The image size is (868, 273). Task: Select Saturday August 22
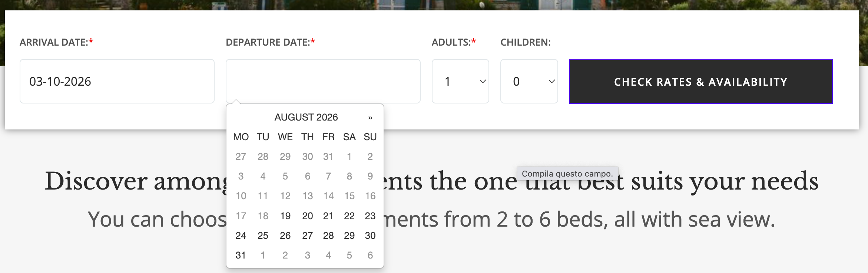(349, 216)
